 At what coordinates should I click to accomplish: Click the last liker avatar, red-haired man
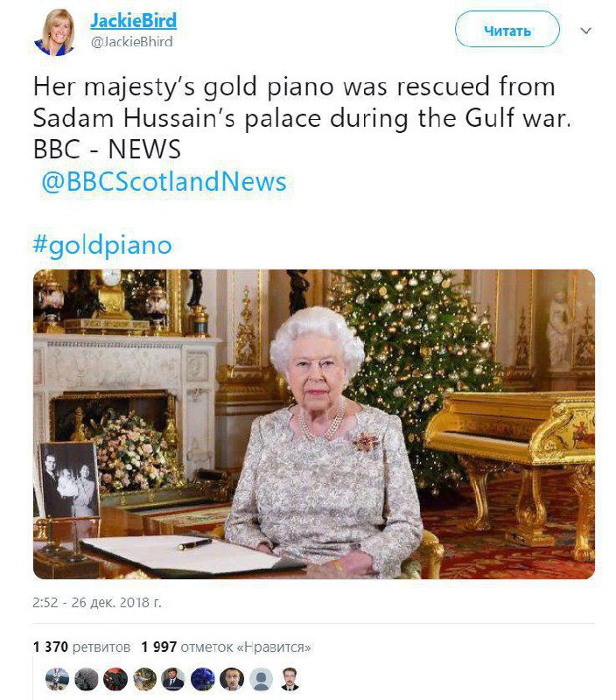(x=289, y=679)
